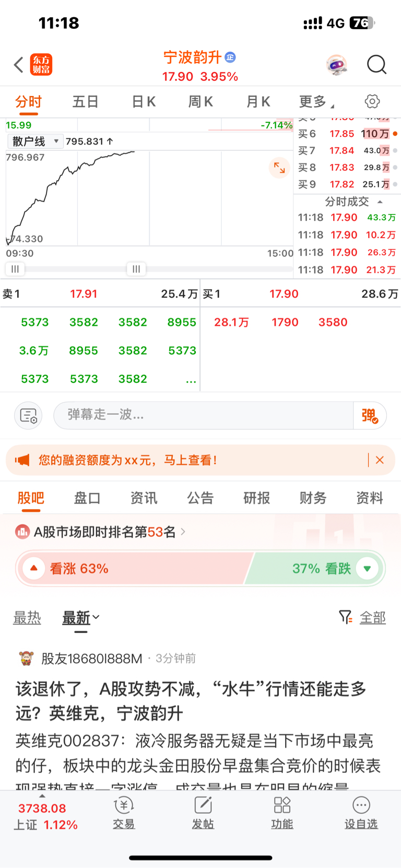The image size is (401, 868).
Task: Tap the middle timeline slider handle
Action: 136,269
